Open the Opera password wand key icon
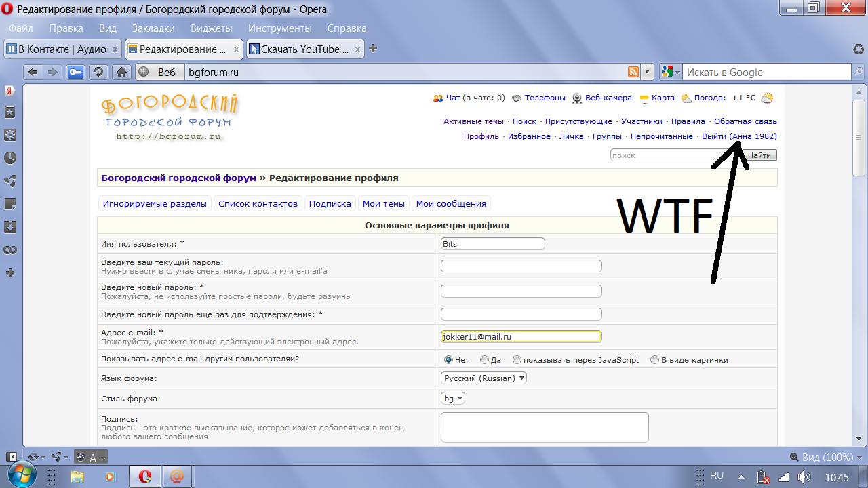Viewport: 868px width, 488px height. pos(76,72)
